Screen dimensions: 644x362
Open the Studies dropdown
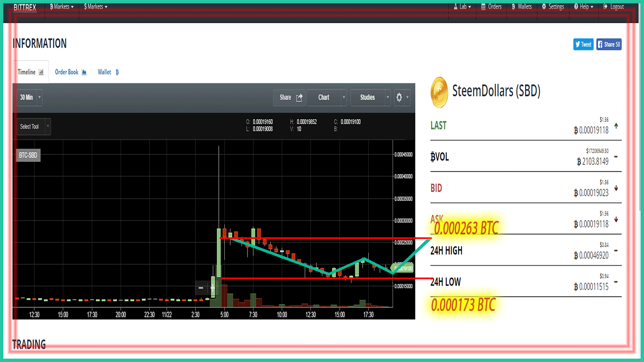(x=371, y=98)
